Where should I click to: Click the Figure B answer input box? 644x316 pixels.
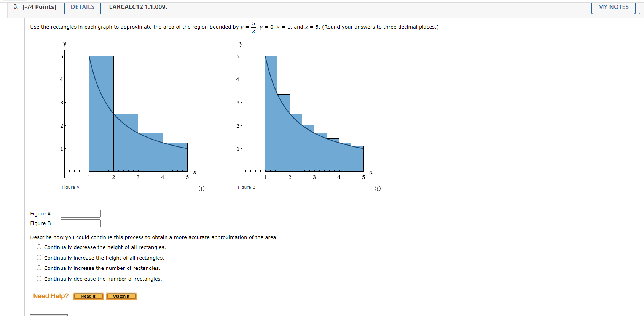click(80, 223)
